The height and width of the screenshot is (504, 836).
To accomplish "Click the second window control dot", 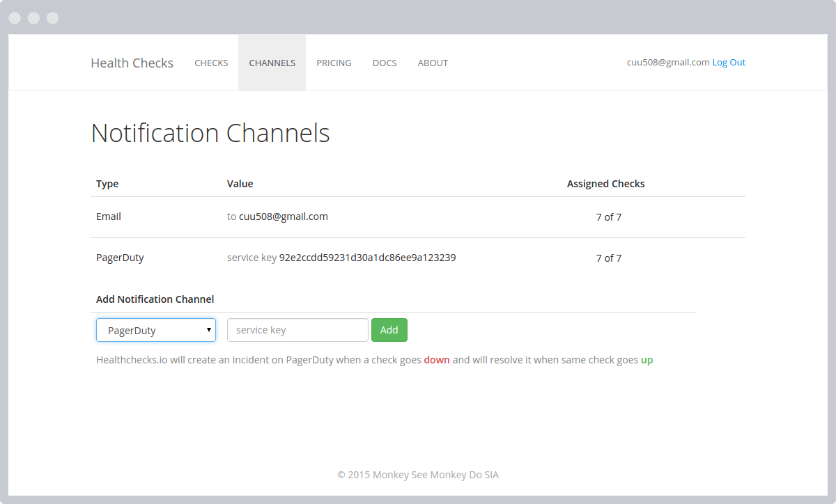I will [x=33, y=18].
